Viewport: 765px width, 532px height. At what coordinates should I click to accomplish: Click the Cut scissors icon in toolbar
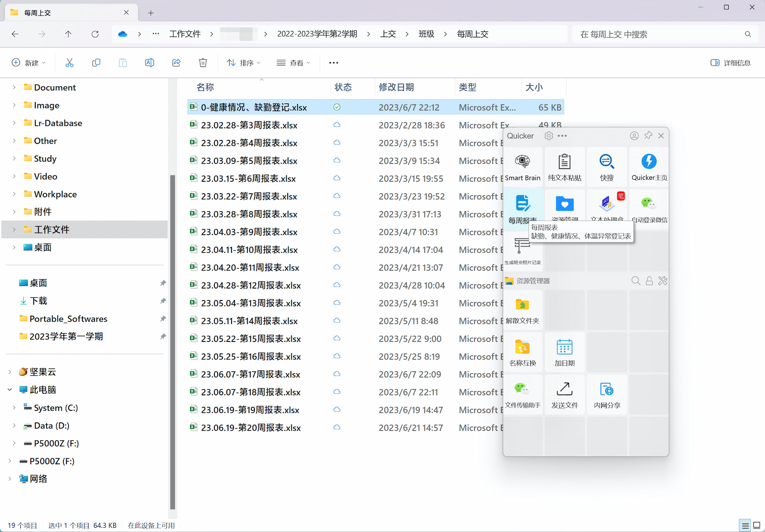click(69, 63)
